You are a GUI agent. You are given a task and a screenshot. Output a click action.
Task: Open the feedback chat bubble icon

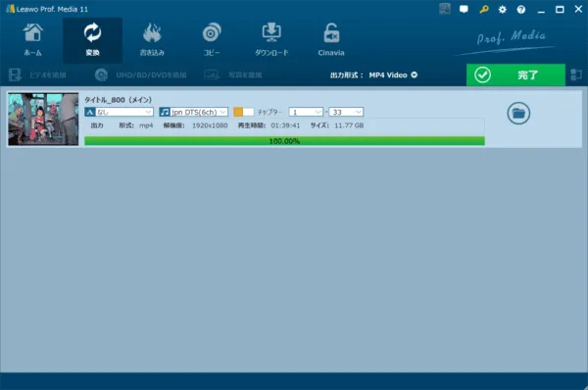pos(464,10)
